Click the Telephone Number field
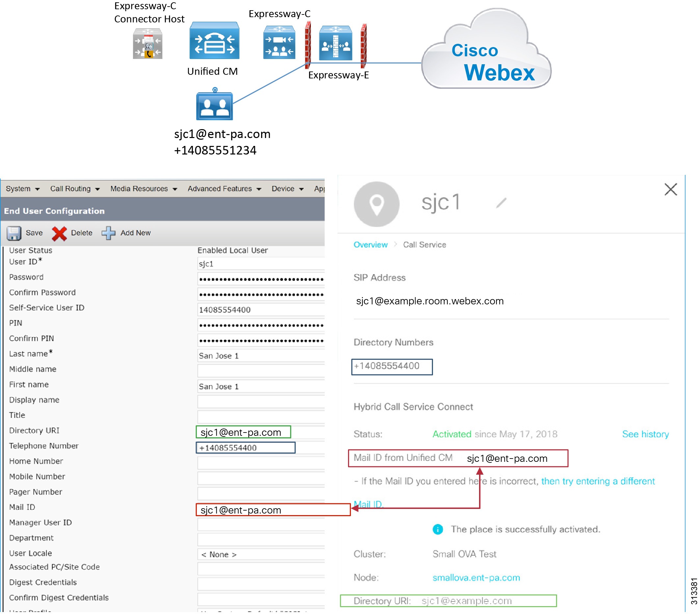This screenshot has height=614, width=700. (x=246, y=449)
